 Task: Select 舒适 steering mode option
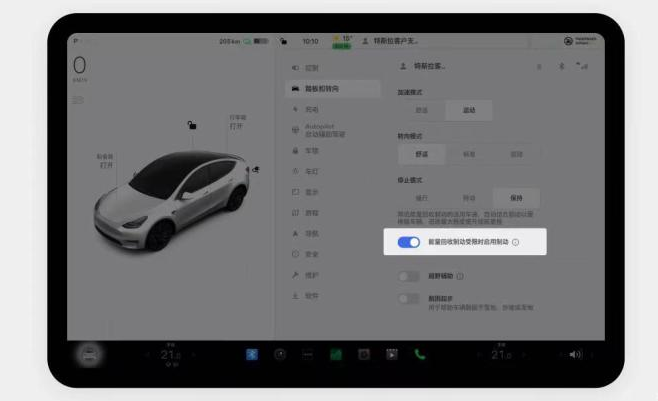422,155
